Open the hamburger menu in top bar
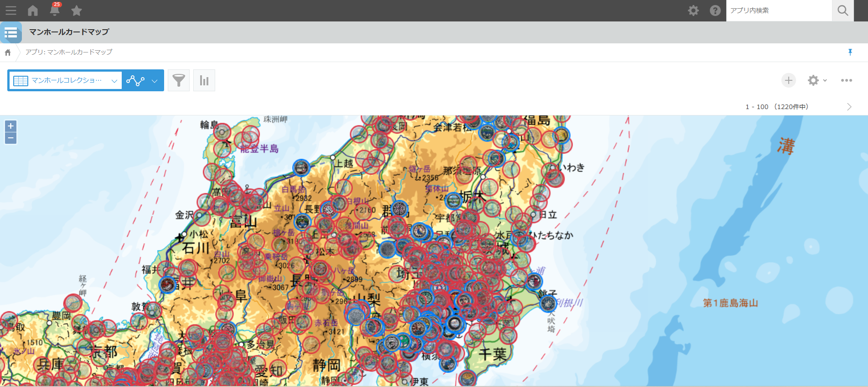 point(10,10)
